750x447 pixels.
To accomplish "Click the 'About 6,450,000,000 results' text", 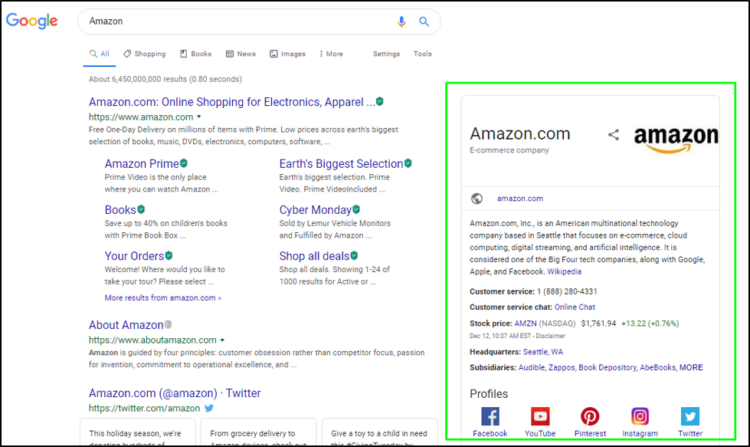I will 165,79.
